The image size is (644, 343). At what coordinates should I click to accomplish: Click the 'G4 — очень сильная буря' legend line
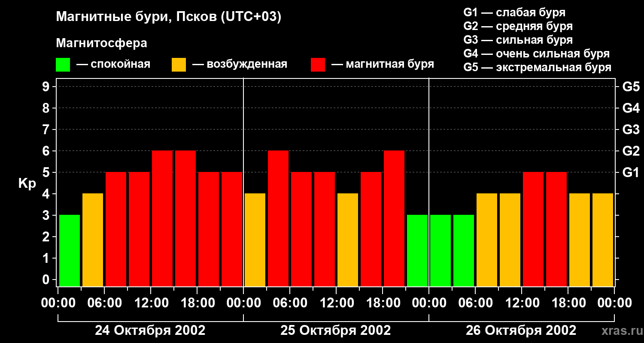pos(537,54)
